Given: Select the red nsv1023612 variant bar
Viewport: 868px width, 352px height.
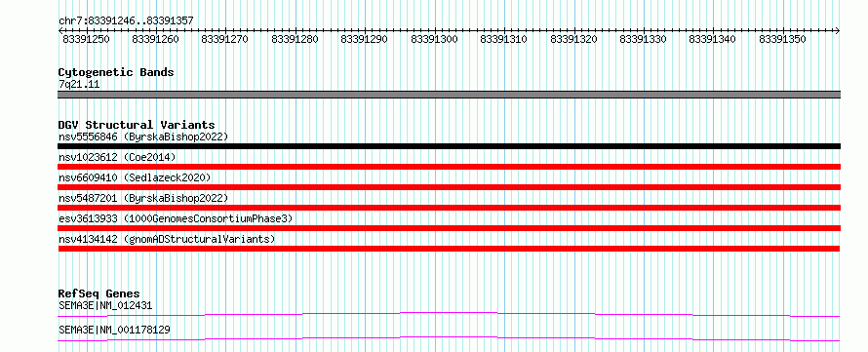Looking at the screenshot, I should [449, 167].
